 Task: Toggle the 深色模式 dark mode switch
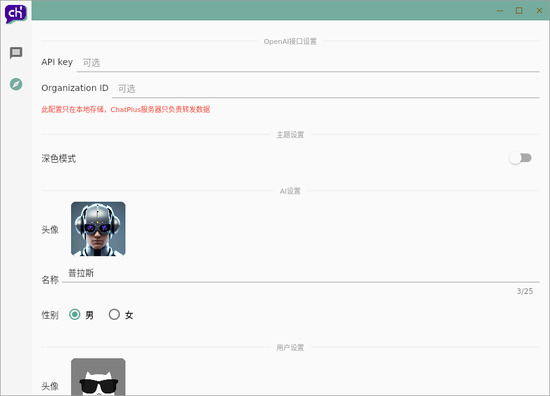point(521,158)
